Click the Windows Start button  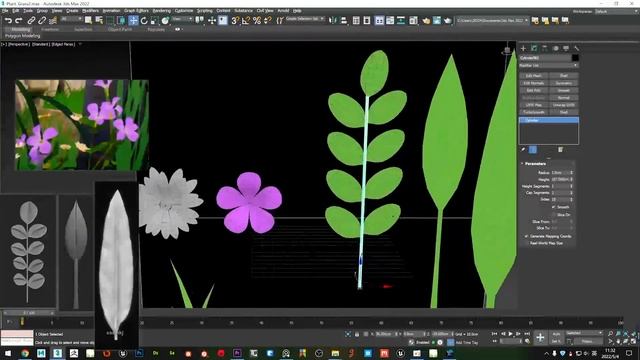8,353
